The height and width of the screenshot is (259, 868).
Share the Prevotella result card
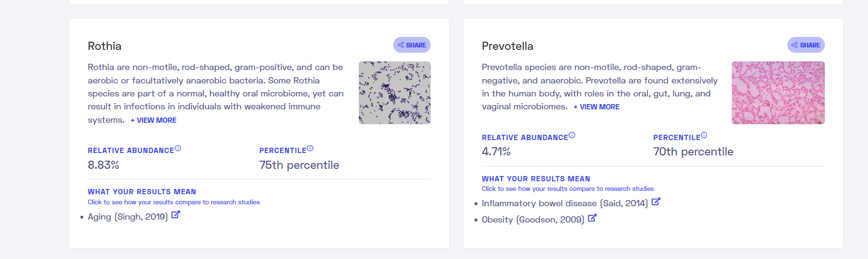click(x=806, y=45)
